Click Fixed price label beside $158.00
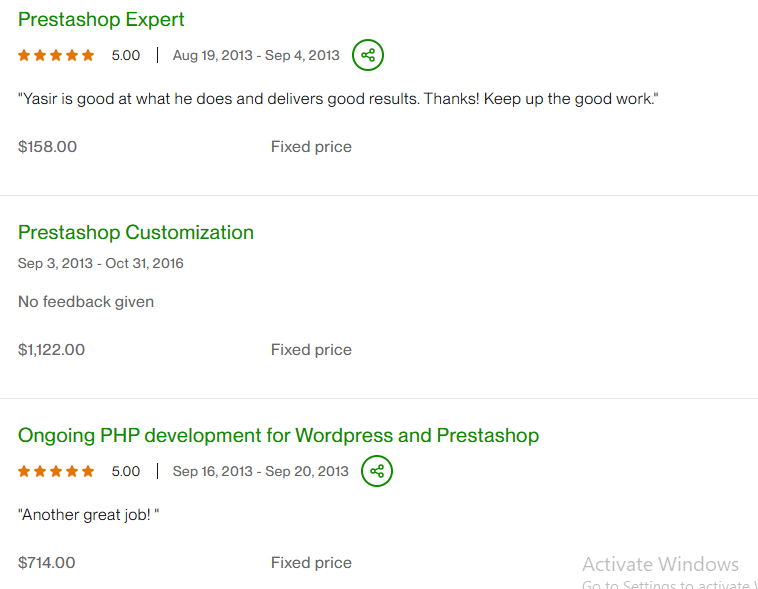This screenshot has width=758, height=589. click(311, 146)
